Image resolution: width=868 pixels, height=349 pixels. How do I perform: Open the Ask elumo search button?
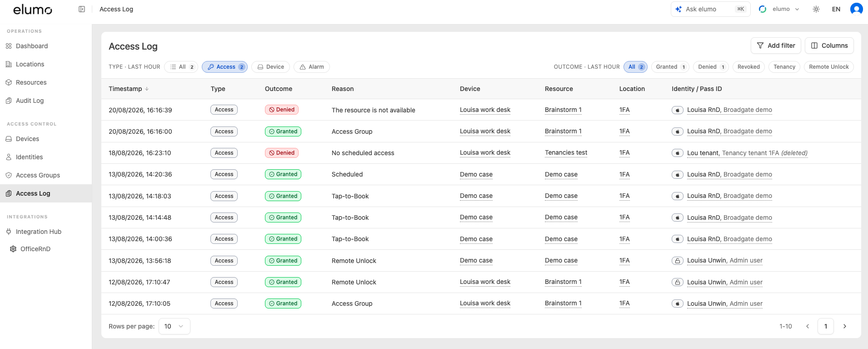click(x=710, y=9)
